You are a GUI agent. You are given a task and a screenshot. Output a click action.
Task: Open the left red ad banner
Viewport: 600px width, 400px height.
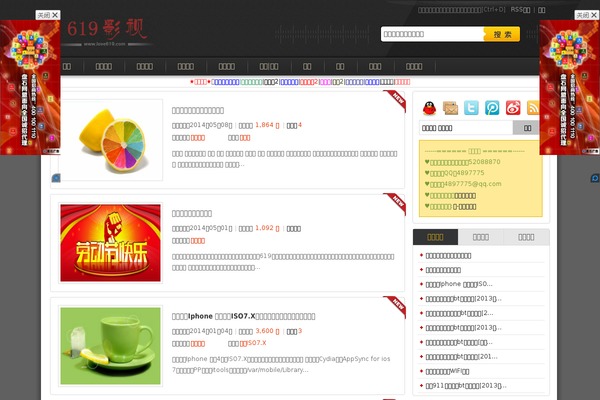(x=30, y=87)
